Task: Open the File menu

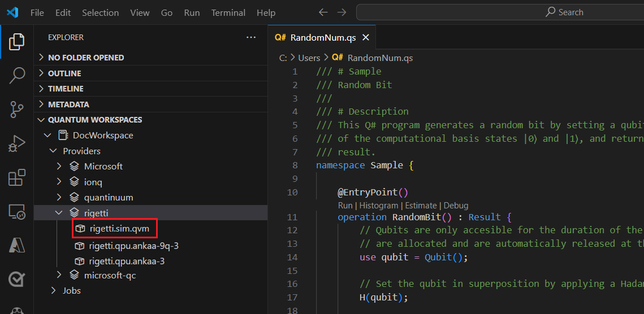Action: 37,13
